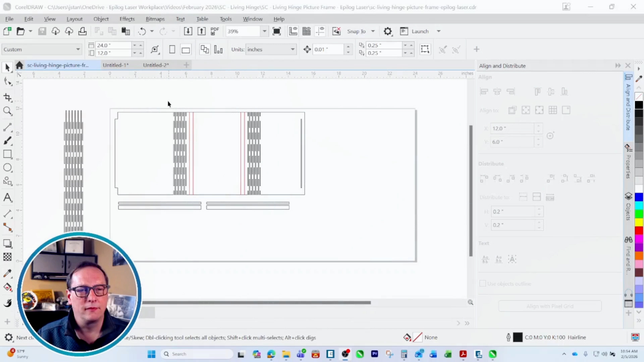Select the Text tool
The height and width of the screenshot is (362, 644).
click(x=7, y=197)
